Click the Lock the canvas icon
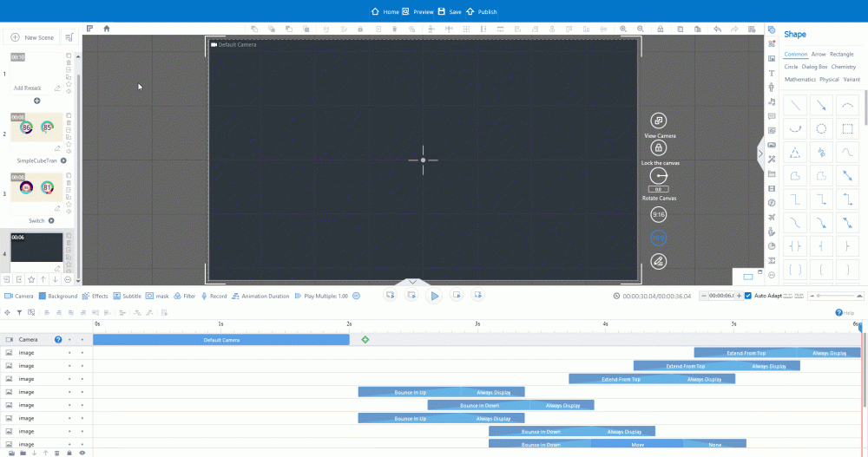868x457 pixels. (x=659, y=148)
